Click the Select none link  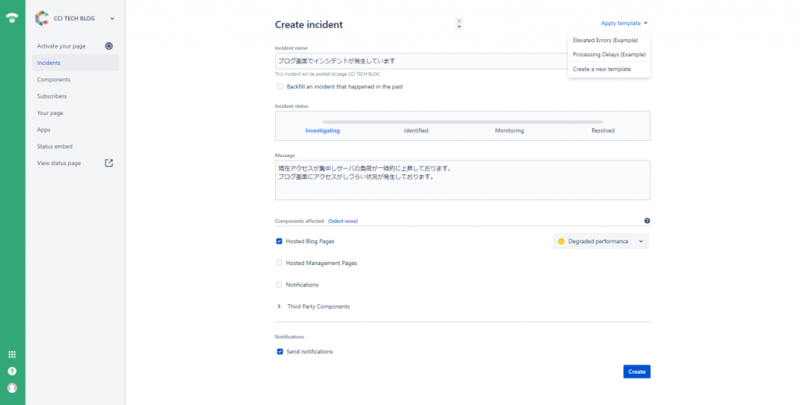(343, 221)
